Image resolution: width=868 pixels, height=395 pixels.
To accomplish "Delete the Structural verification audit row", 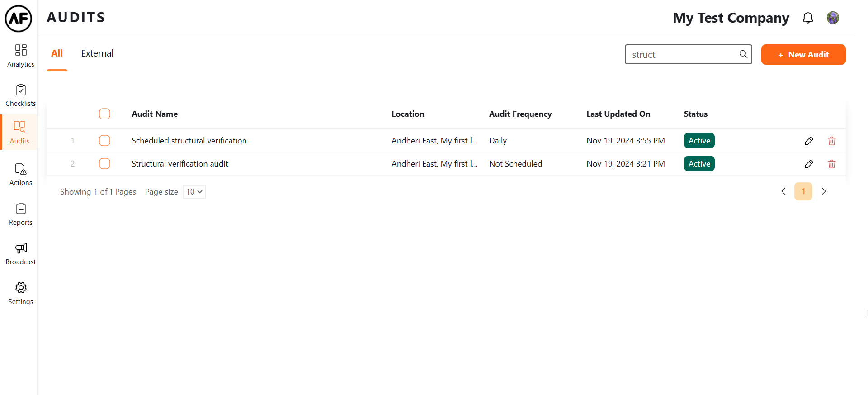I will pos(831,164).
